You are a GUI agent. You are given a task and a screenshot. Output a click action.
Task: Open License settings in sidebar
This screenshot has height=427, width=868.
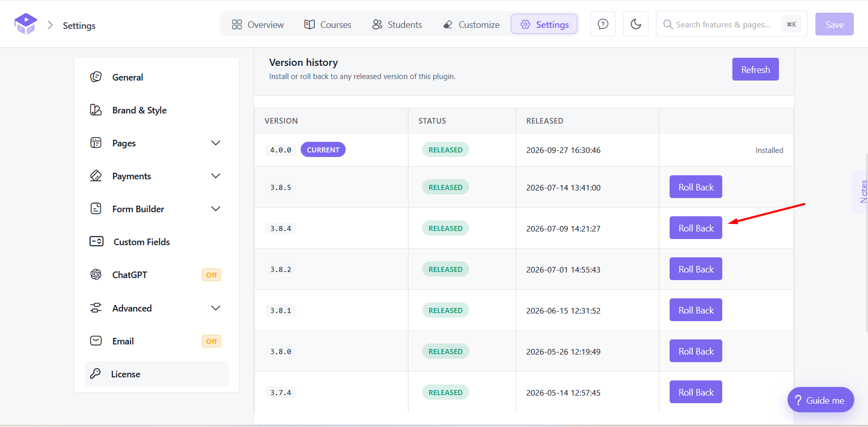156,374
